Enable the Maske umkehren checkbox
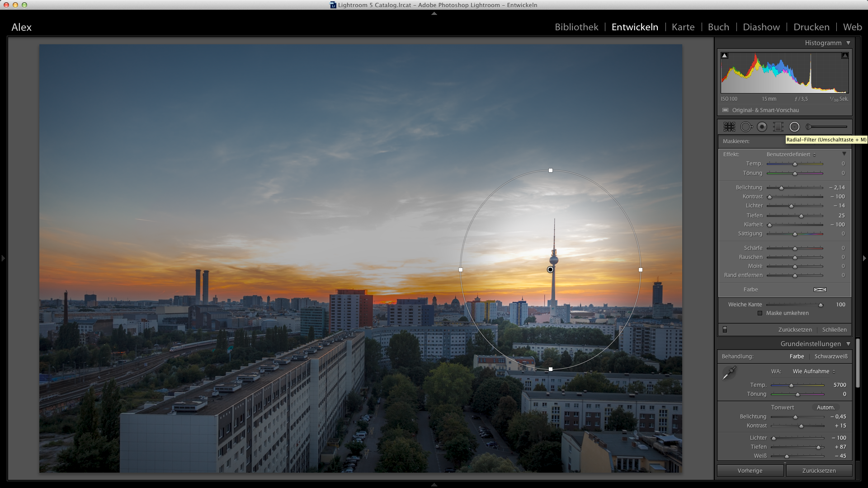868x488 pixels. coord(760,313)
